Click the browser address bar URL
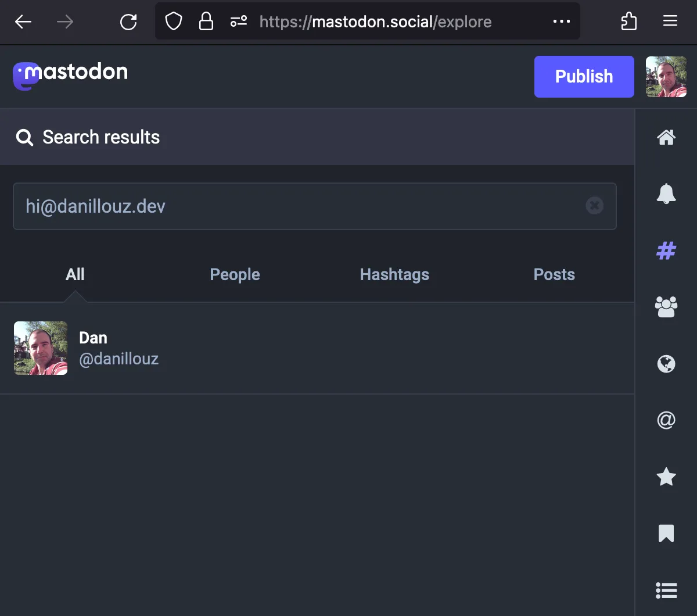The height and width of the screenshot is (616, 697). pyautogui.click(x=375, y=22)
